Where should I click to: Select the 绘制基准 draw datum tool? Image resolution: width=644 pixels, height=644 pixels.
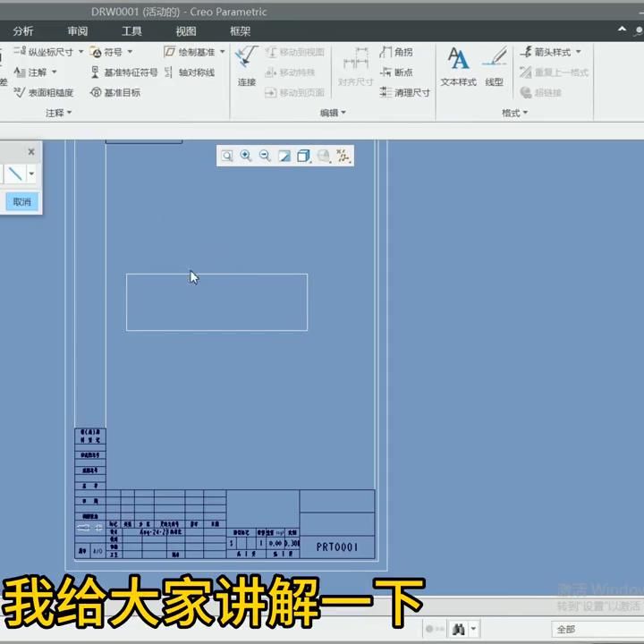(190, 52)
